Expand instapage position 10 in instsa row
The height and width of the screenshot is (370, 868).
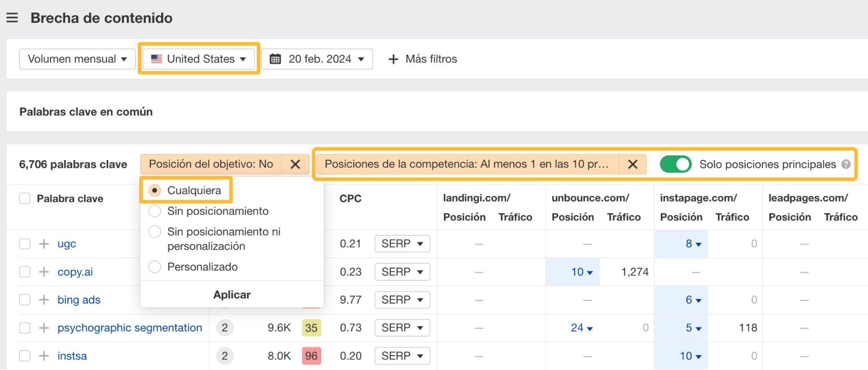click(x=690, y=356)
